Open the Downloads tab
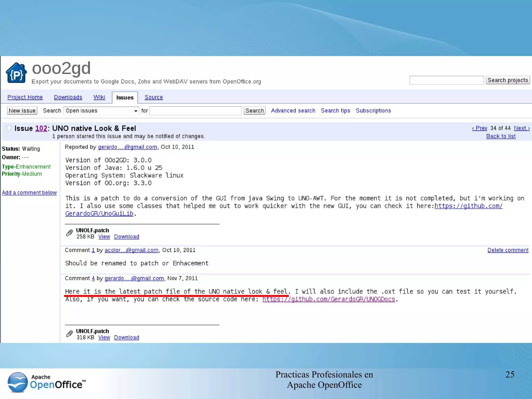The image size is (532, 399). pos(68,97)
